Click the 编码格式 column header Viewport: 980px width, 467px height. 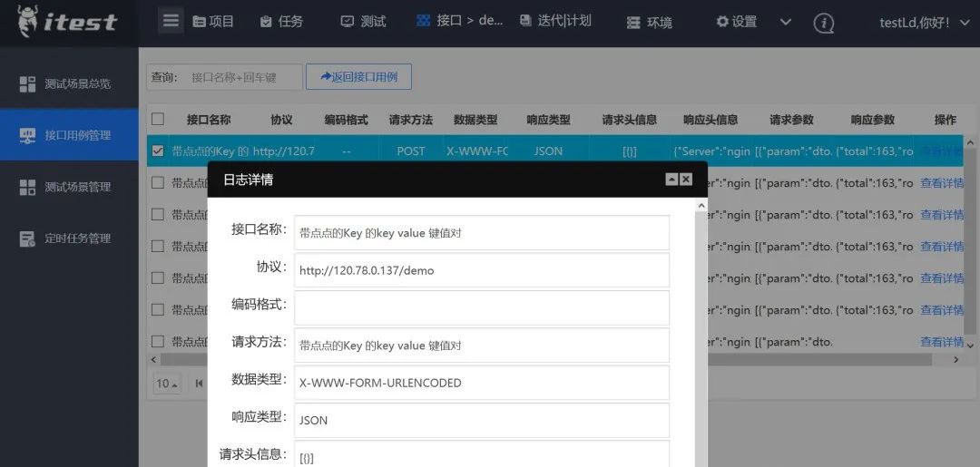[347, 120]
